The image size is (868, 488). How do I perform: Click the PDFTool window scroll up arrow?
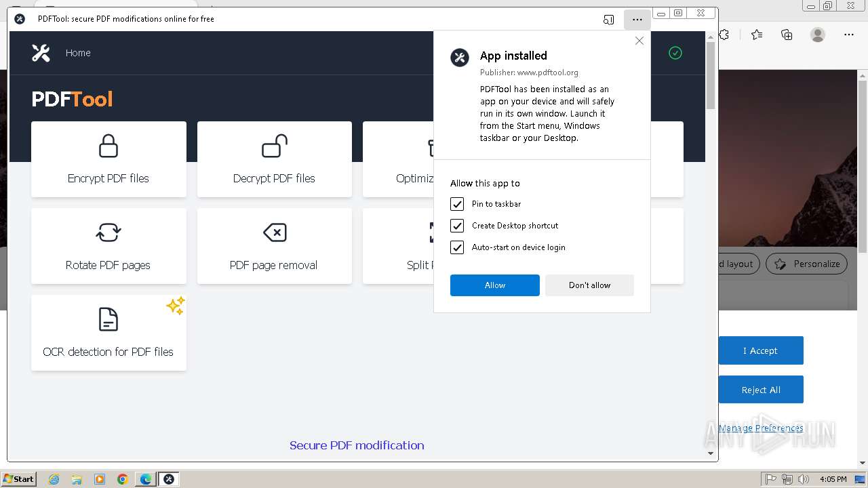(x=711, y=37)
